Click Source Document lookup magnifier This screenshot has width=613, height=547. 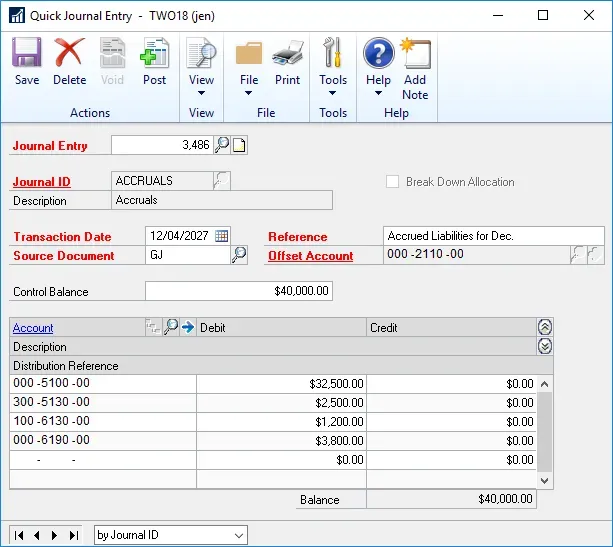coord(239,256)
